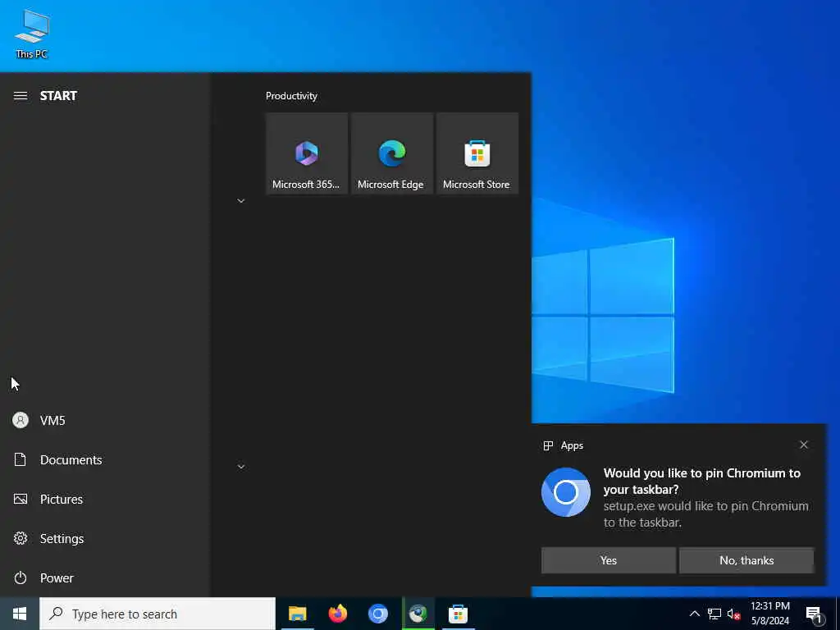Open Microsoft Store from taskbar
Screen dimensions: 840x630
(x=458, y=614)
